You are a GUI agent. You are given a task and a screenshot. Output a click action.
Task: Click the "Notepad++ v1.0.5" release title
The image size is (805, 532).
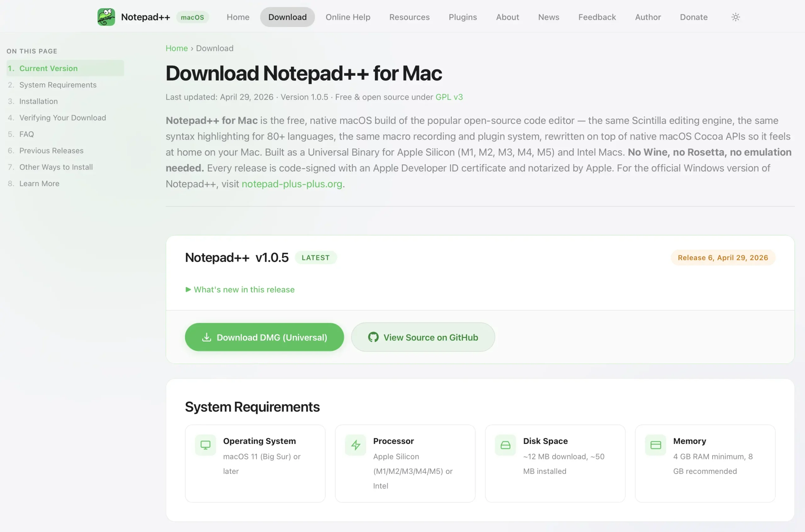click(236, 258)
